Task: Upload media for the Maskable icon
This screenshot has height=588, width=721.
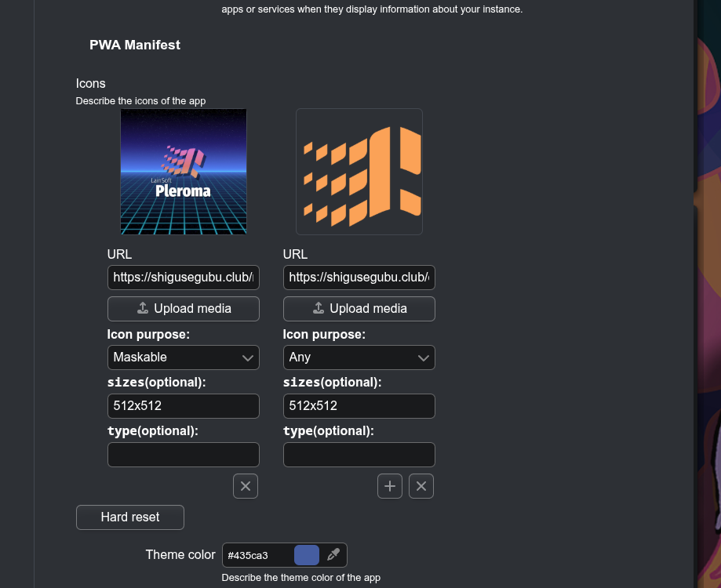Action: tap(184, 308)
